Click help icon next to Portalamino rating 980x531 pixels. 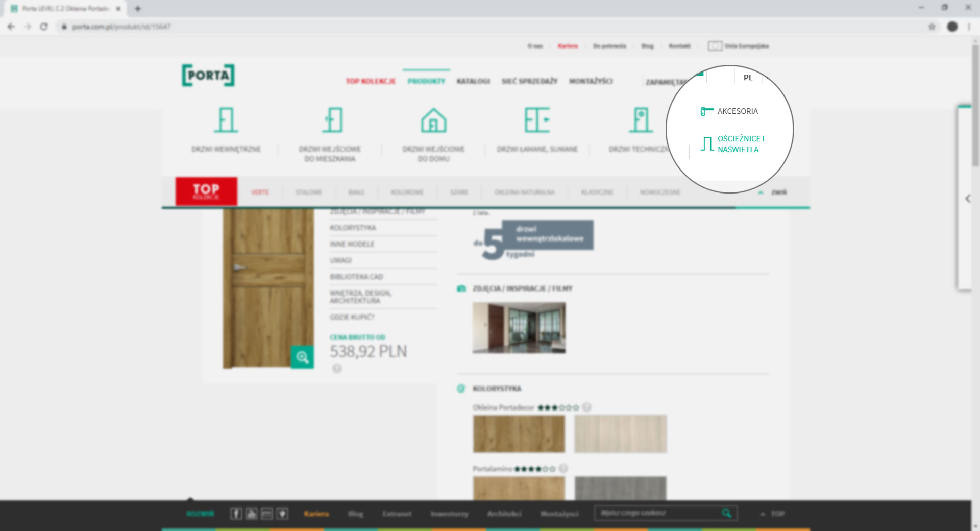(563, 469)
